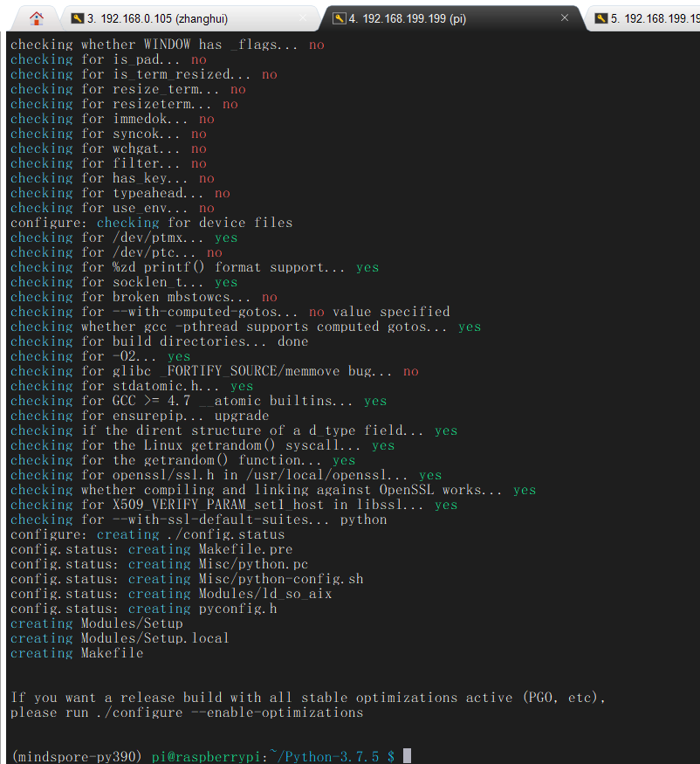Click the wrench icon on zhanghui tab
The image size is (700, 764).
[x=77, y=18]
